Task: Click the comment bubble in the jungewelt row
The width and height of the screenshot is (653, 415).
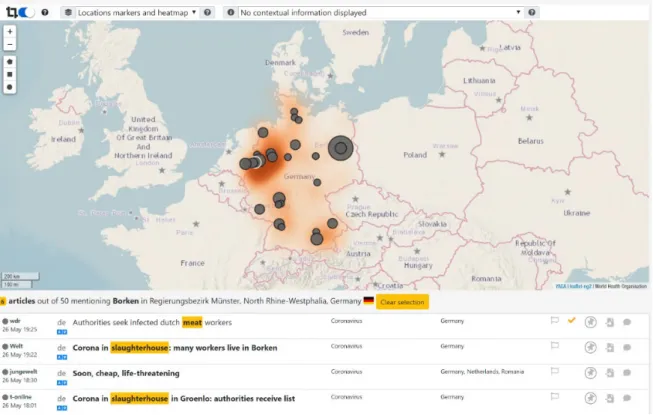Action: click(627, 373)
